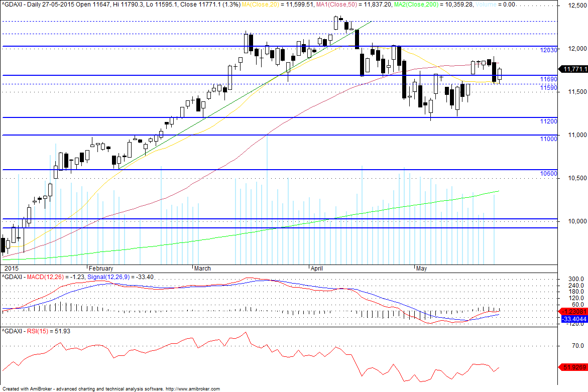Click the 10600 support level label
Screen dimensions: 588x392
548,174
